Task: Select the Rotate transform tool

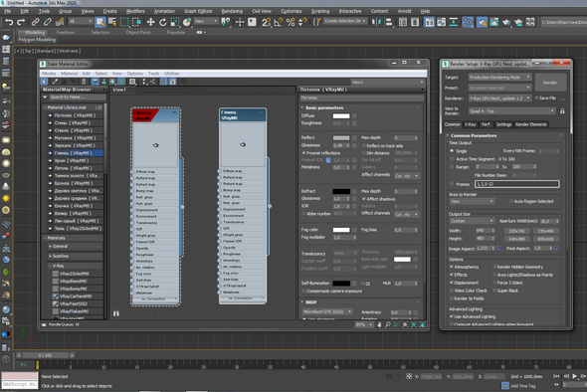Action: pyautogui.click(x=162, y=23)
